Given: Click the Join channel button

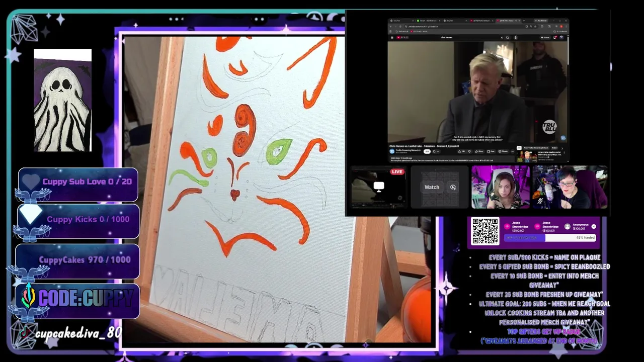Looking at the screenshot, I should pyautogui.click(x=427, y=151).
